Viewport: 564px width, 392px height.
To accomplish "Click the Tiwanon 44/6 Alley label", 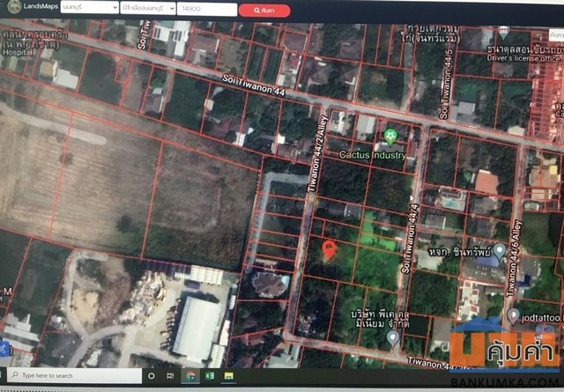I will point(514,258).
